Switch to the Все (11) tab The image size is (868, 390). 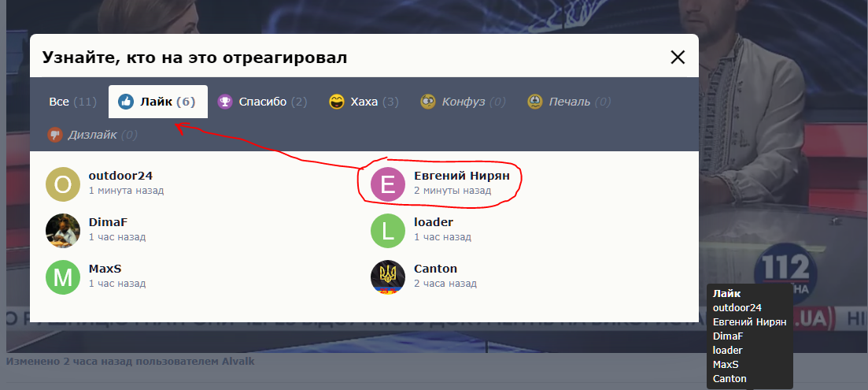click(x=72, y=102)
